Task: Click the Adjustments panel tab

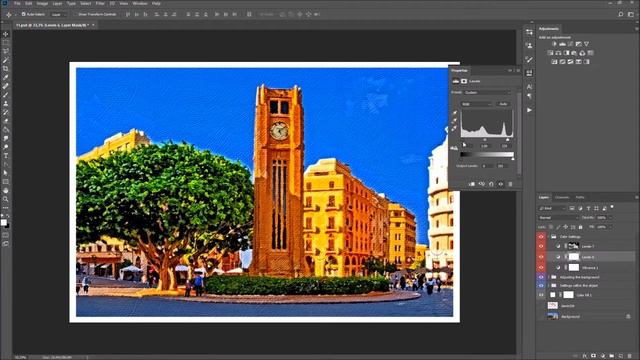Action: (549, 29)
